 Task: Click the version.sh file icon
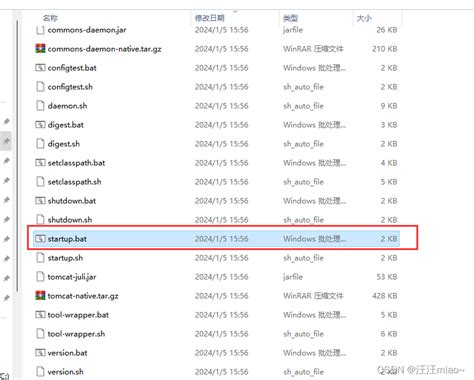click(40, 372)
